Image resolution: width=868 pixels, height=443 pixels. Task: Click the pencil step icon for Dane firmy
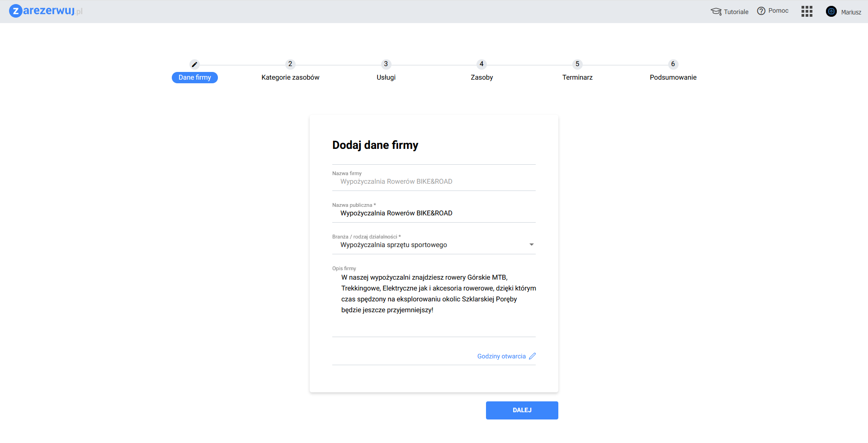point(194,64)
